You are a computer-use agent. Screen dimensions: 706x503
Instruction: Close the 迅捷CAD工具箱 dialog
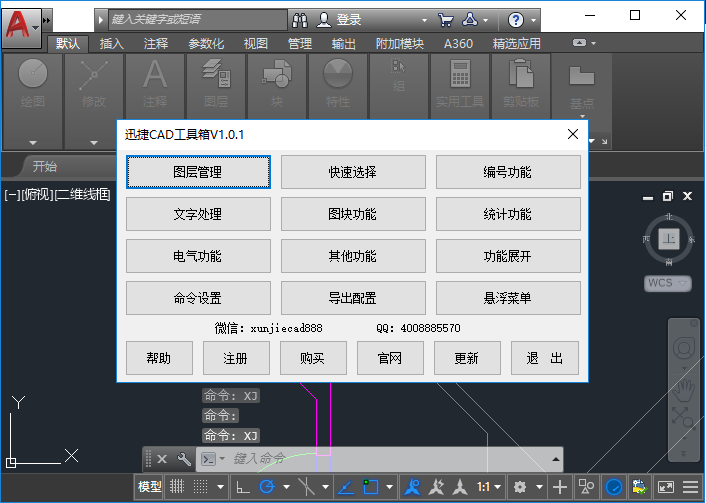tap(573, 134)
